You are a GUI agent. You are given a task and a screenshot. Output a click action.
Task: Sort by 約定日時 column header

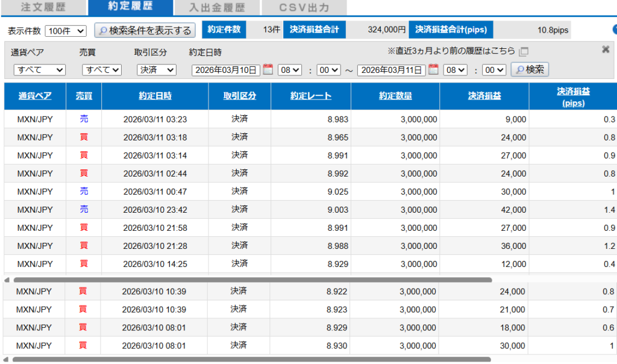155,96
